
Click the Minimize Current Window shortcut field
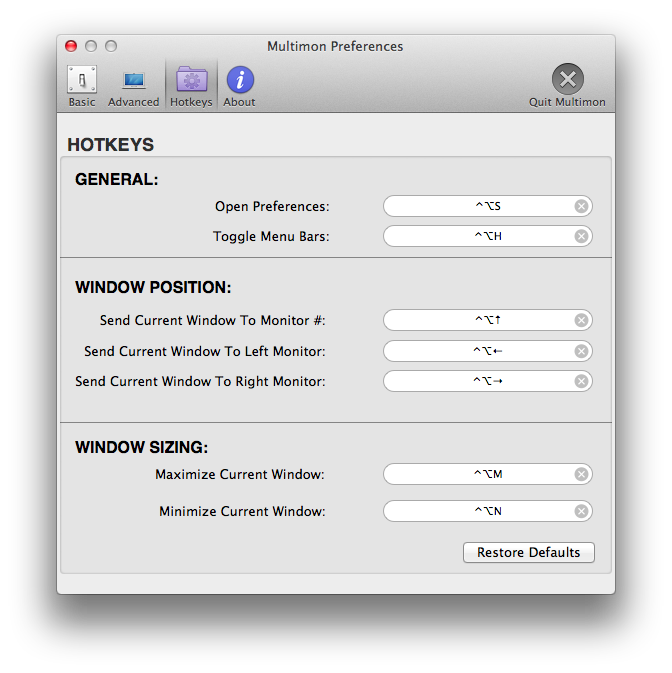tap(487, 511)
